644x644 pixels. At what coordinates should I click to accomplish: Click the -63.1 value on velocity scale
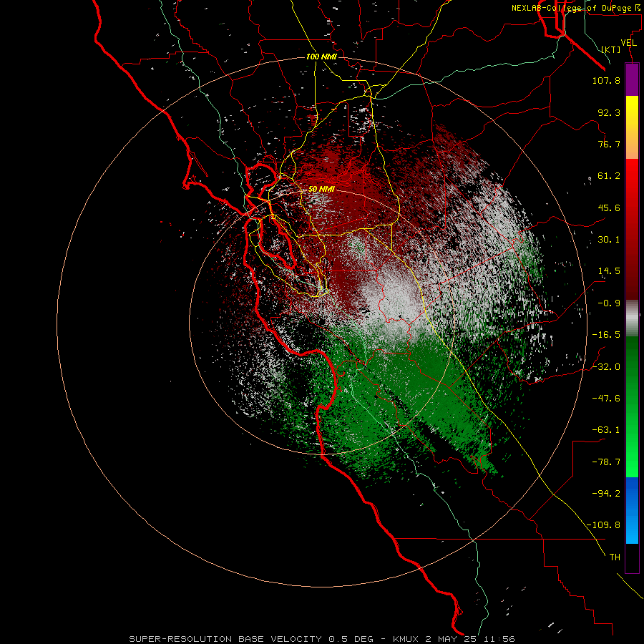(x=606, y=430)
